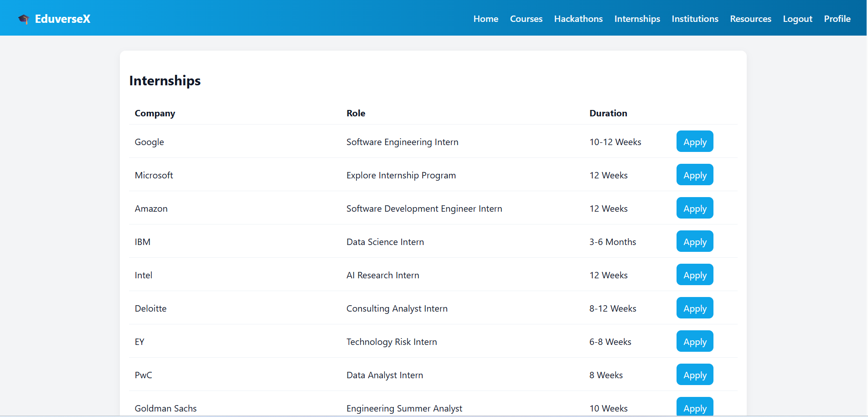Select the Microsoft company cell

154,175
